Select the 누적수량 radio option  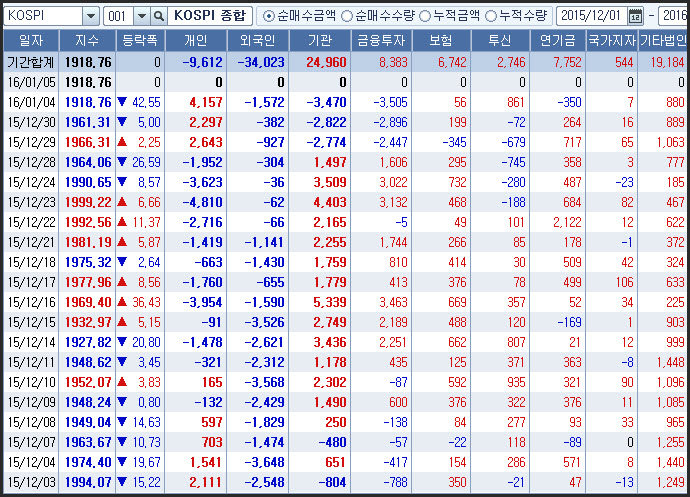[x=516, y=16]
